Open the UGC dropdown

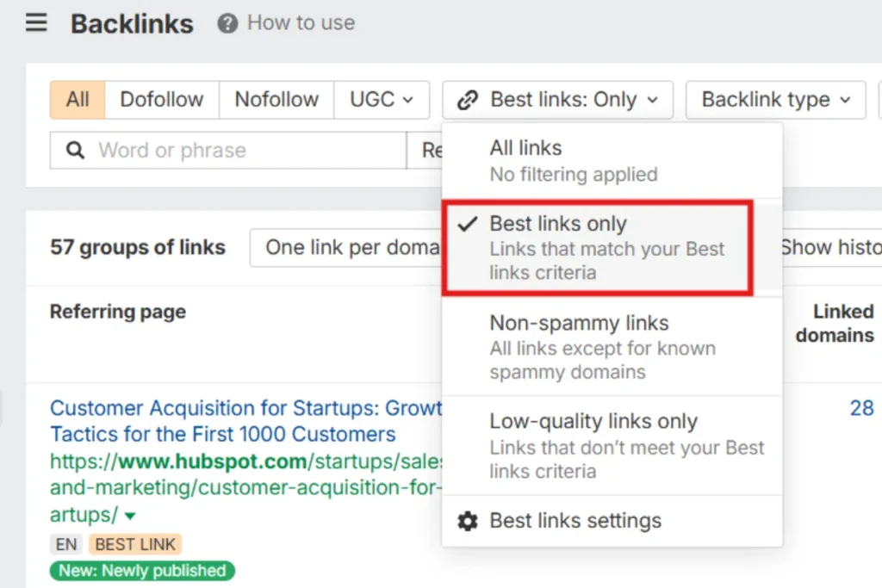pos(381,100)
